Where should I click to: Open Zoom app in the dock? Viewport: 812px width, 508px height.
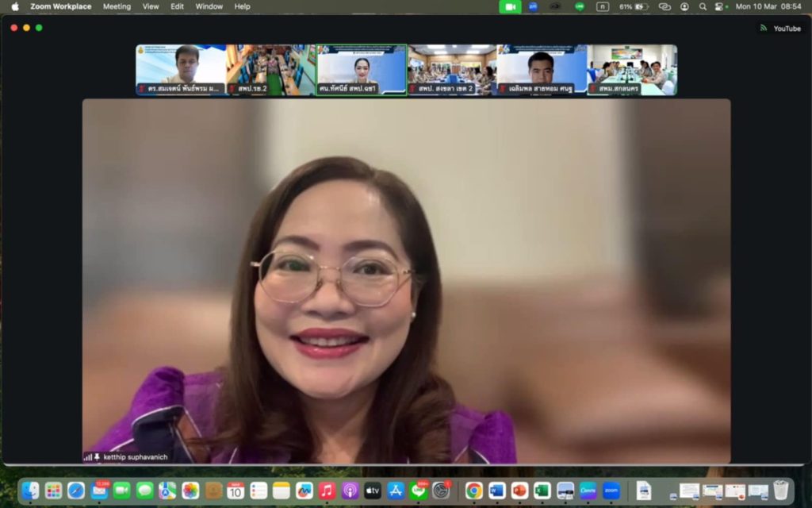pyautogui.click(x=611, y=491)
